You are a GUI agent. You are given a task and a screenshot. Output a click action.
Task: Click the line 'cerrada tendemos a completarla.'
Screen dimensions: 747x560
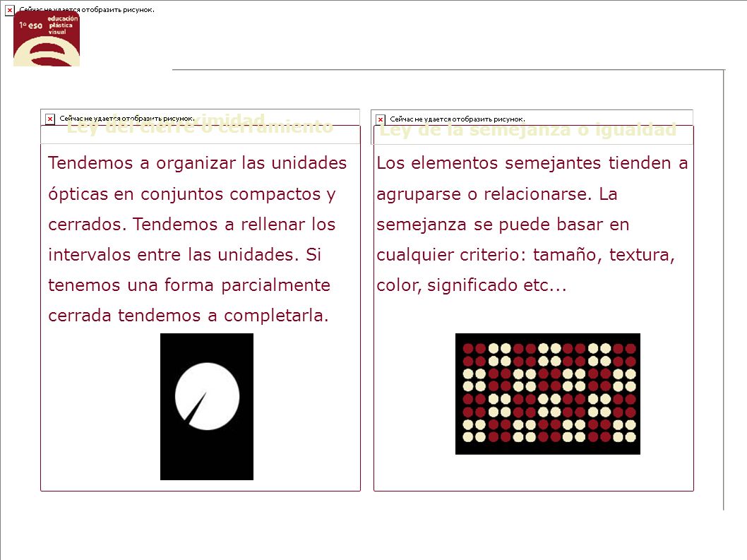pyautogui.click(x=189, y=316)
